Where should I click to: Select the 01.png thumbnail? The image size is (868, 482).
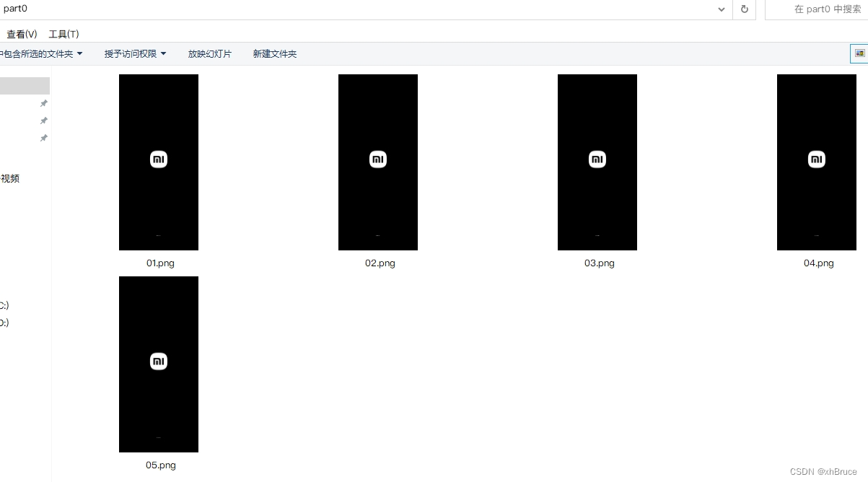pyautogui.click(x=159, y=162)
